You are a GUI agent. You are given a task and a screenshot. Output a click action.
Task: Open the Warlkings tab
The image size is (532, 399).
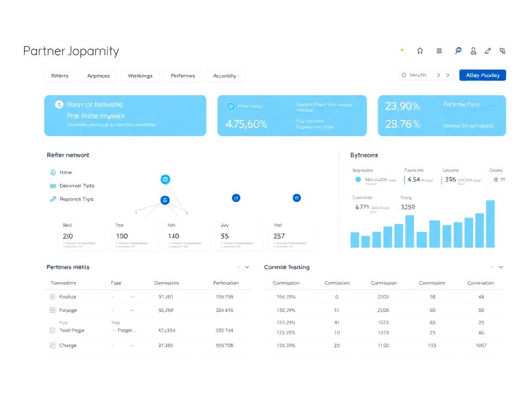[139, 75]
